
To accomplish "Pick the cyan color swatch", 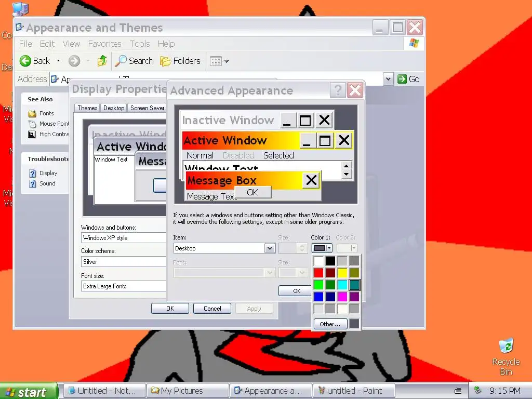I will [x=342, y=285].
